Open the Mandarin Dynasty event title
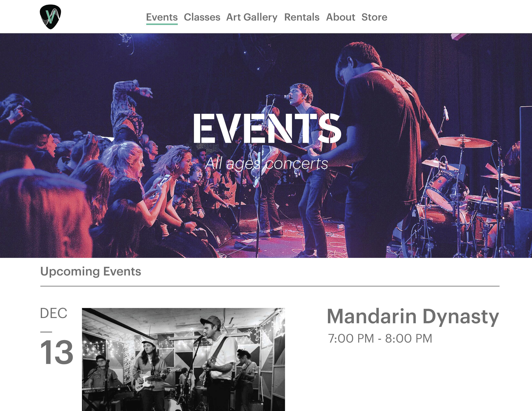The width and height of the screenshot is (532, 411). (x=413, y=316)
